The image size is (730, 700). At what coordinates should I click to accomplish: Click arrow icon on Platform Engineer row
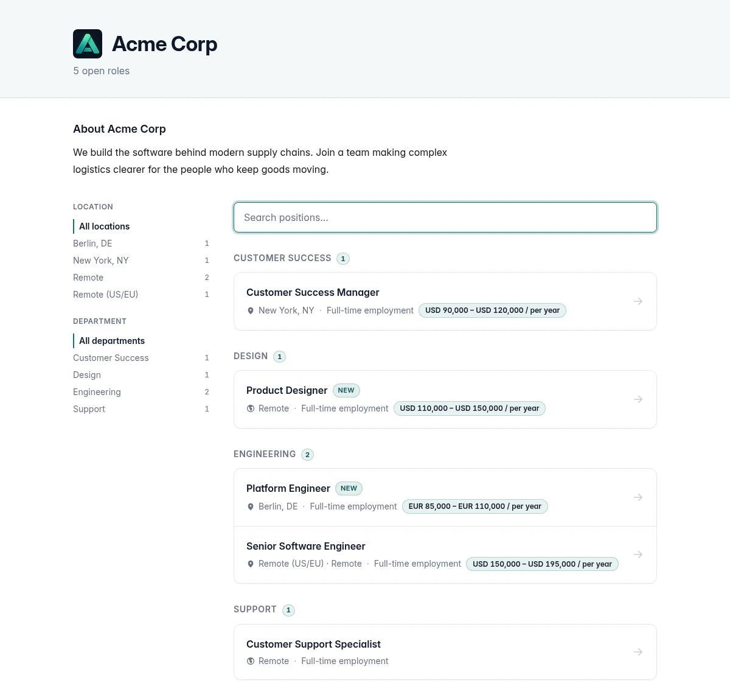pos(638,497)
